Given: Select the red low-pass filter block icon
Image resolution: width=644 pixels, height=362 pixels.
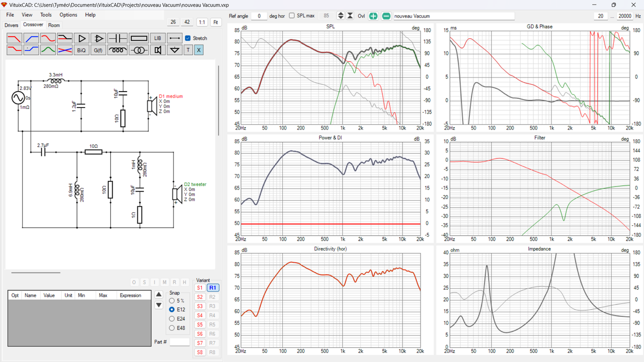Looking at the screenshot, I should [x=14, y=38].
